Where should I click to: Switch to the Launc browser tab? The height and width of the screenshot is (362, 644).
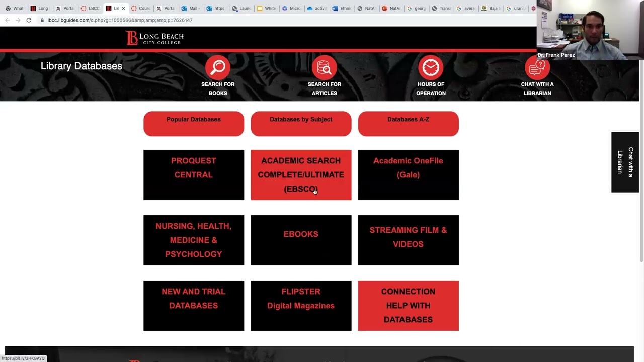tap(241, 8)
